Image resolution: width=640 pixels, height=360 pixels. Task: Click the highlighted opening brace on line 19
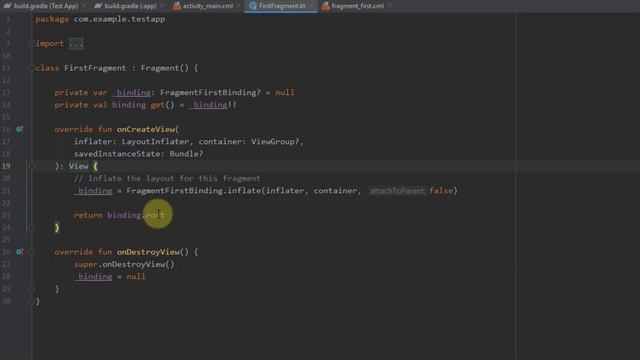(x=95, y=166)
